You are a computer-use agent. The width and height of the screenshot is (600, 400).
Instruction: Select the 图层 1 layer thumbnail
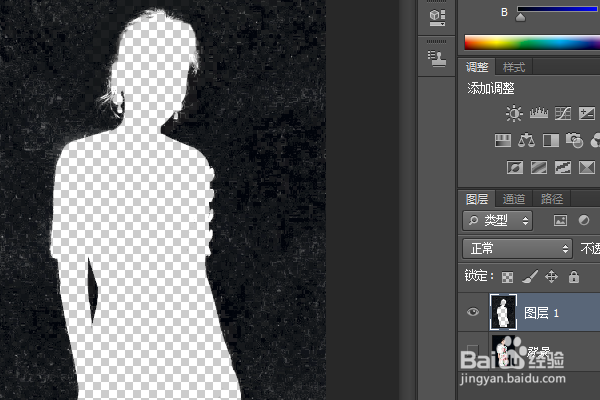tap(503, 312)
